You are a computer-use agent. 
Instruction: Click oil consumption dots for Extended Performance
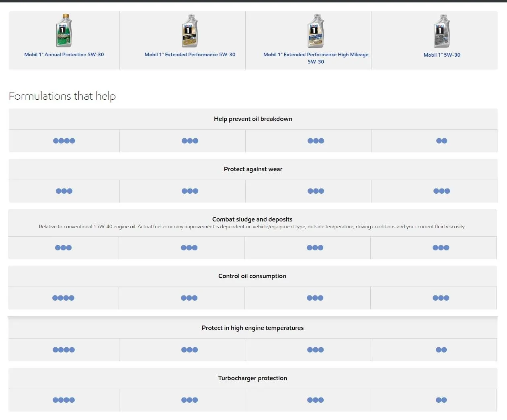tap(189, 298)
